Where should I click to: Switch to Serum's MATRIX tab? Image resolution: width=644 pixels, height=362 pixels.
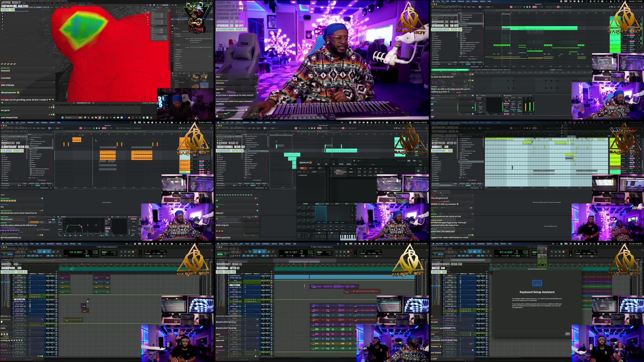341,164
